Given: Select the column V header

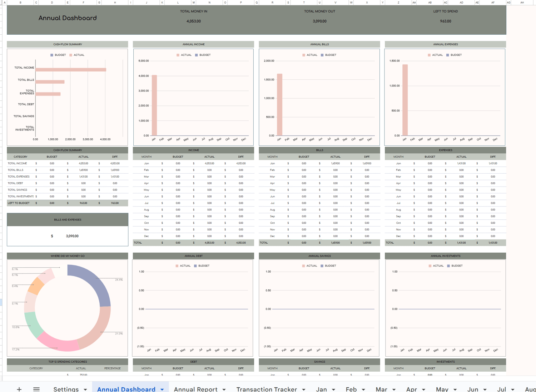Looking at the screenshot, I should [x=335, y=3].
